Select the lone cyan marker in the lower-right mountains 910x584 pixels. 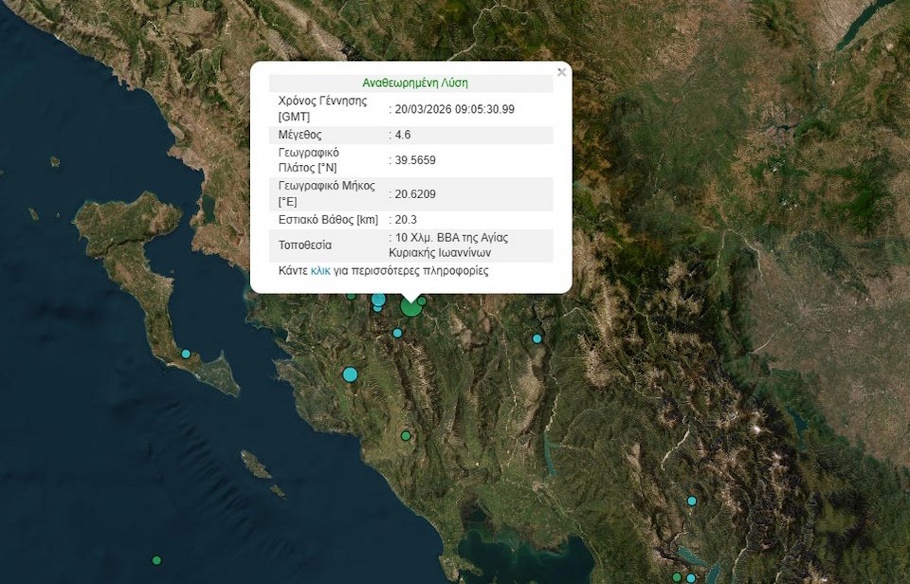692,501
